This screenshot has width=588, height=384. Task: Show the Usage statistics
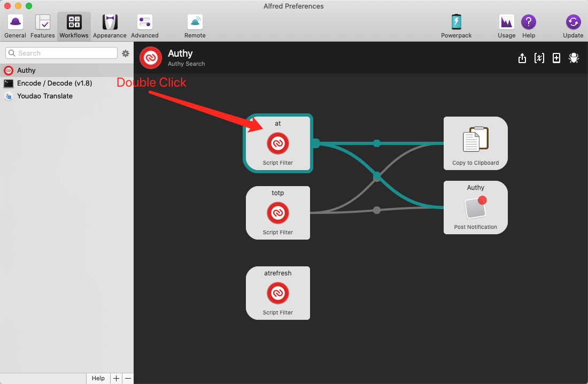click(x=507, y=27)
